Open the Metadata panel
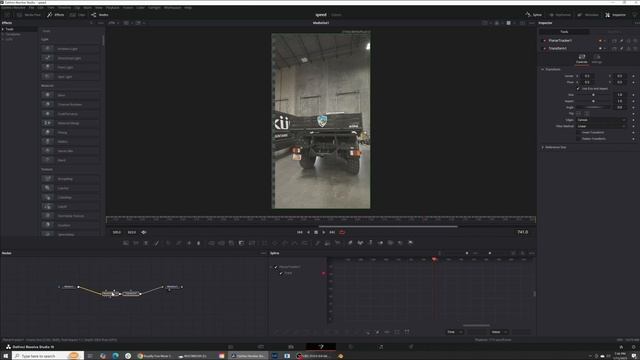This screenshot has width=640, height=360. tap(588, 15)
